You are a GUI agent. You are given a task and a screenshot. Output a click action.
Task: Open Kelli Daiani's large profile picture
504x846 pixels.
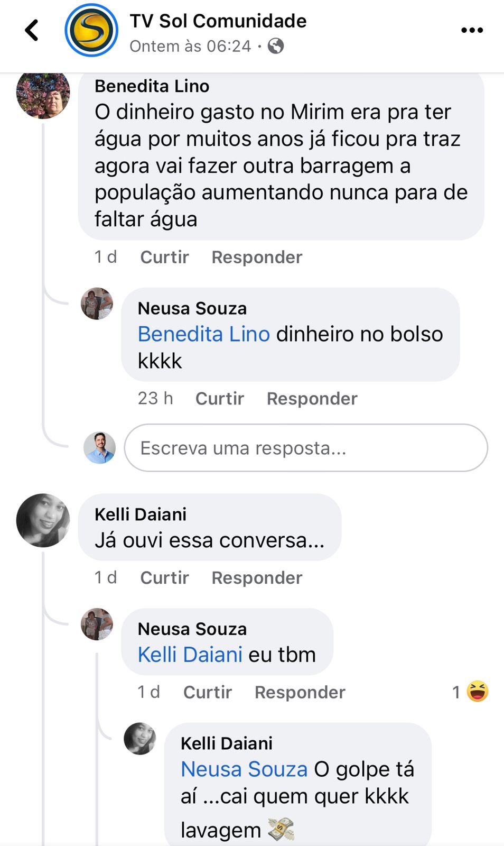click(x=43, y=520)
